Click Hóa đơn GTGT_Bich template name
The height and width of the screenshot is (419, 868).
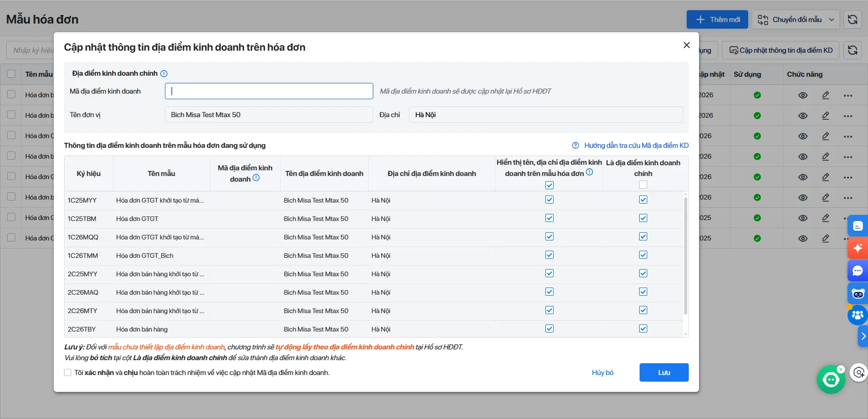click(145, 255)
